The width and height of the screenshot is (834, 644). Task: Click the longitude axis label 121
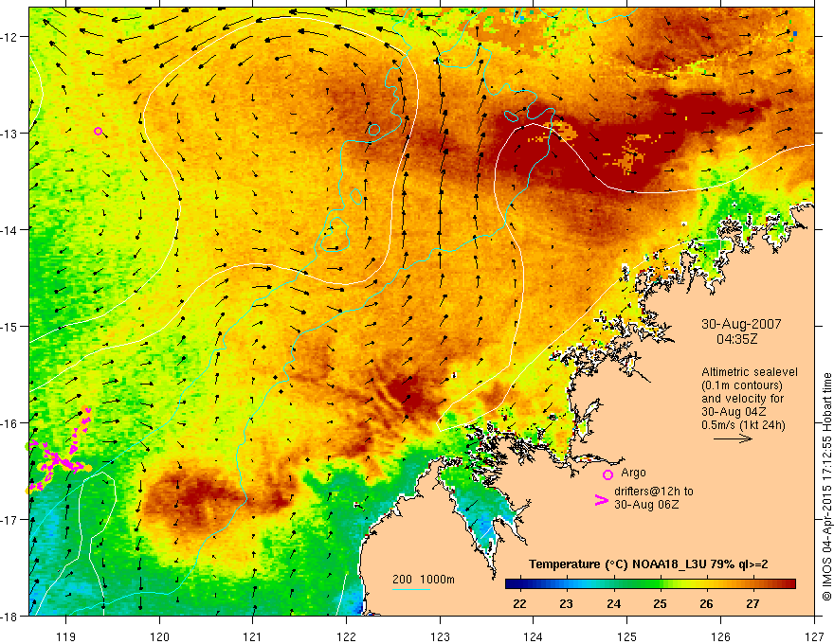253,636
